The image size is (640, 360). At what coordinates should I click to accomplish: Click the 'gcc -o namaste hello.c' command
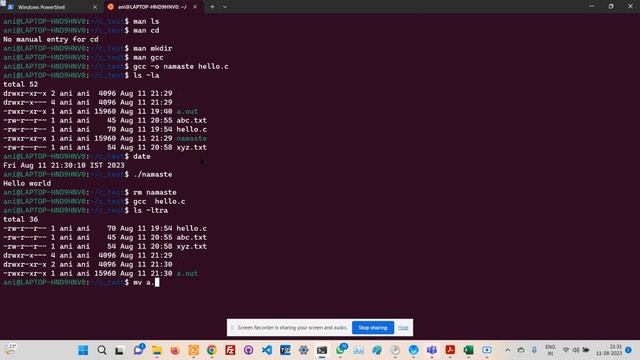pos(180,66)
